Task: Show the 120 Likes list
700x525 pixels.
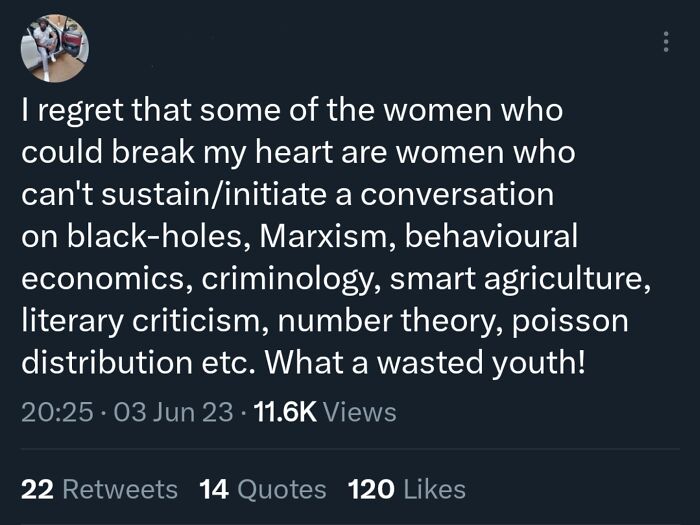Action: (x=407, y=489)
